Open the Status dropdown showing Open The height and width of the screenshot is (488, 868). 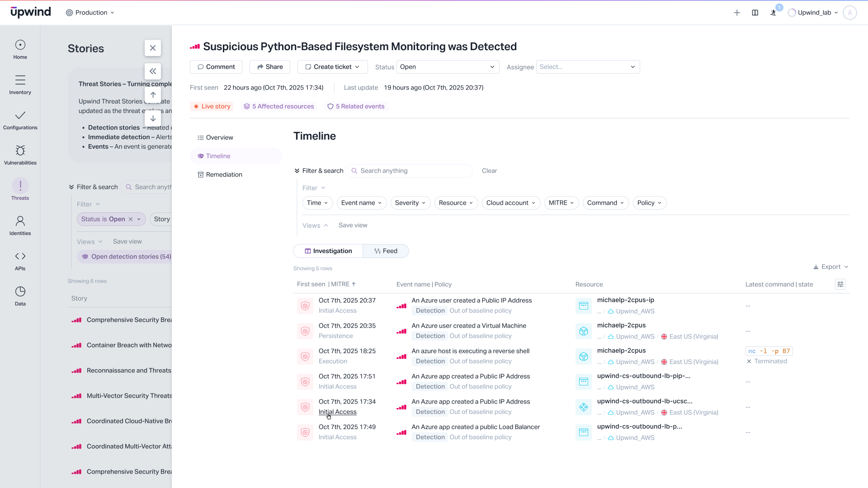tap(448, 67)
